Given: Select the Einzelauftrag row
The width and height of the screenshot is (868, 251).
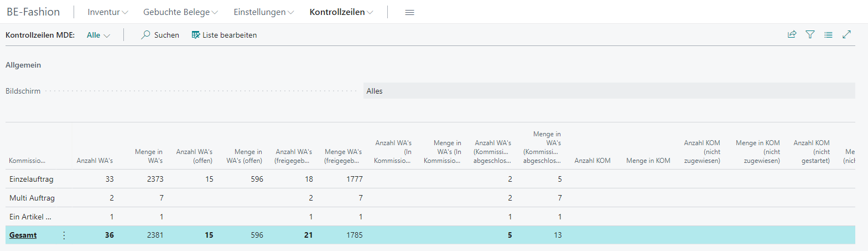Looking at the screenshot, I should 32,179.
